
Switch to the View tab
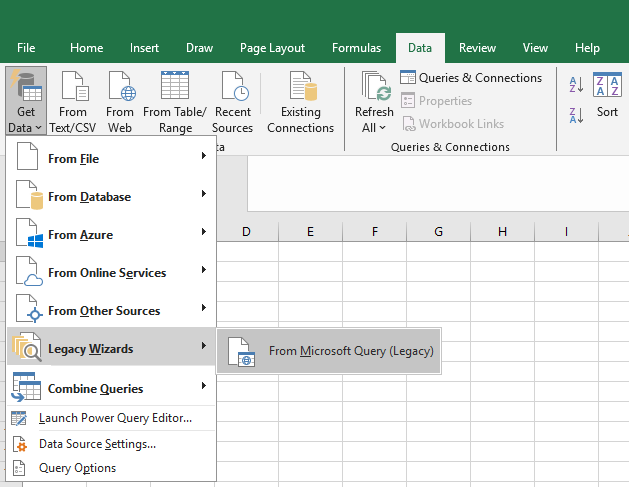[535, 48]
